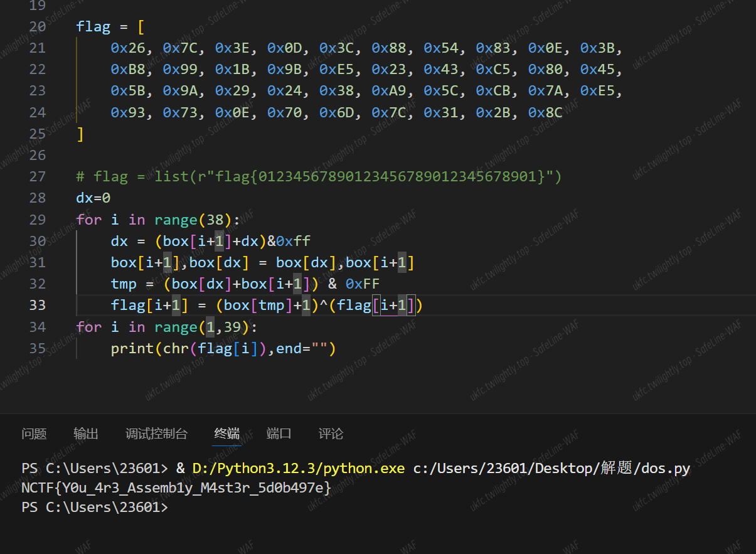756x554 pixels.
Task: Click the print call on line 35
Action: point(132,348)
